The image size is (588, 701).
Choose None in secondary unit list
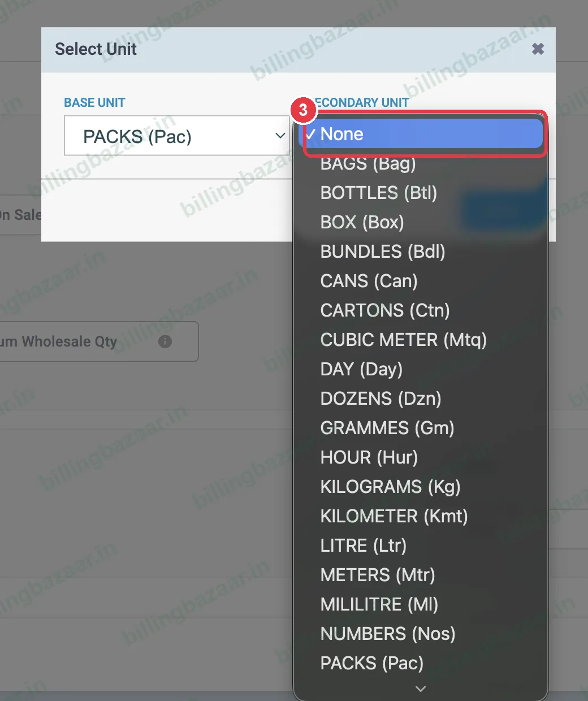[421, 134]
